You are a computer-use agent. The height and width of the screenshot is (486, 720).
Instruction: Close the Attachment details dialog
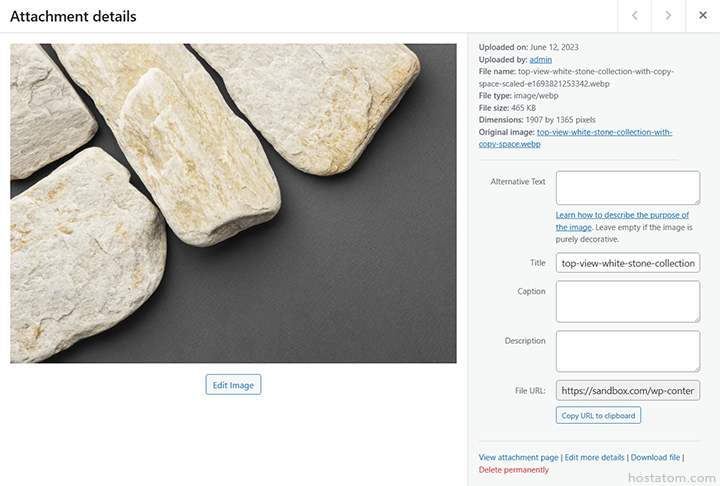pyautogui.click(x=703, y=16)
